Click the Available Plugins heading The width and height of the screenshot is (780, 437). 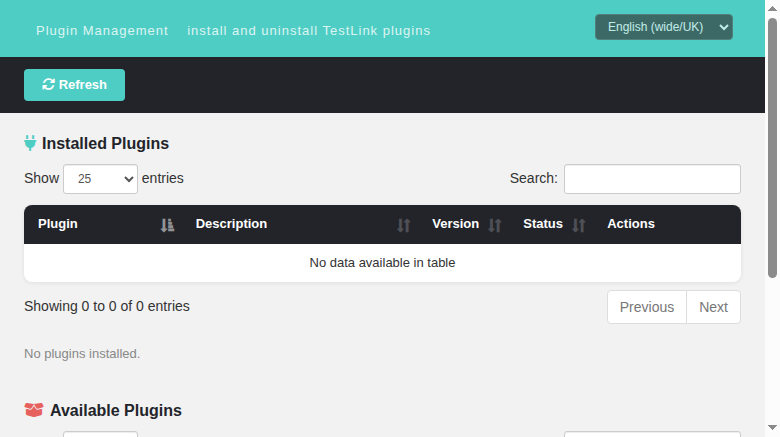click(x=116, y=411)
